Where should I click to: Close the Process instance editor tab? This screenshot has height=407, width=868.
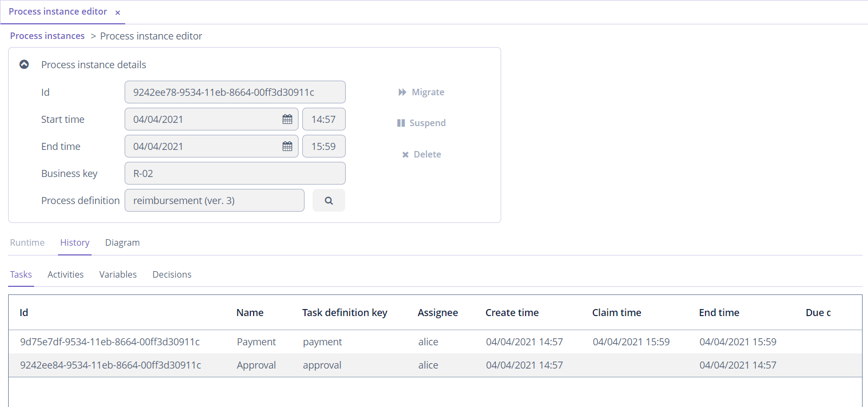(118, 12)
